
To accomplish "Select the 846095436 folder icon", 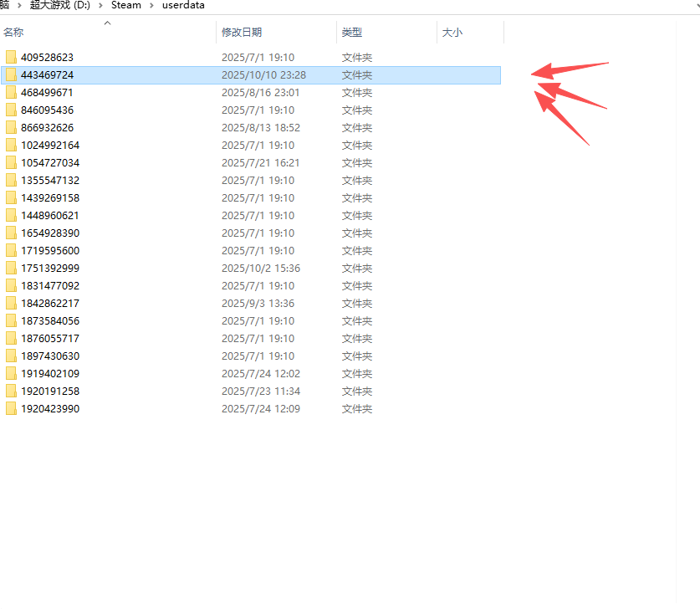I will tap(11, 110).
